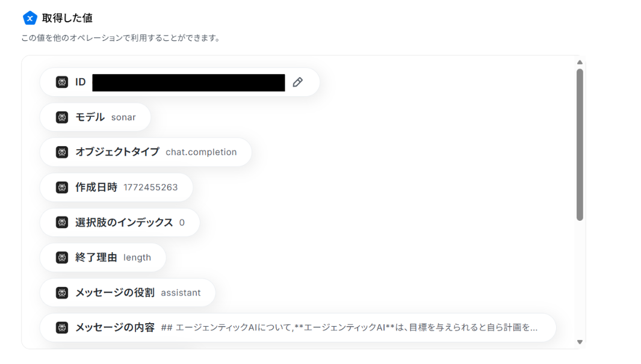Click the icon on the ID chip
Screen dimensions: 641x364
[62, 82]
